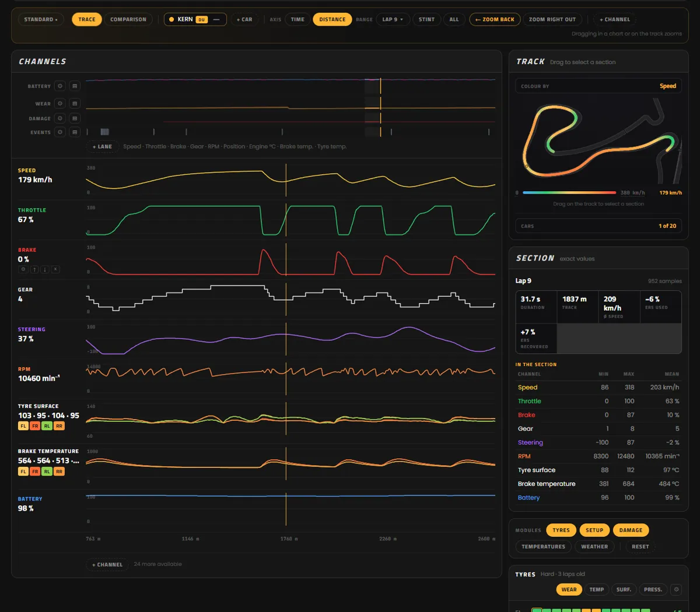Set the axis to Time
This screenshot has height=612, width=700.
(297, 19)
